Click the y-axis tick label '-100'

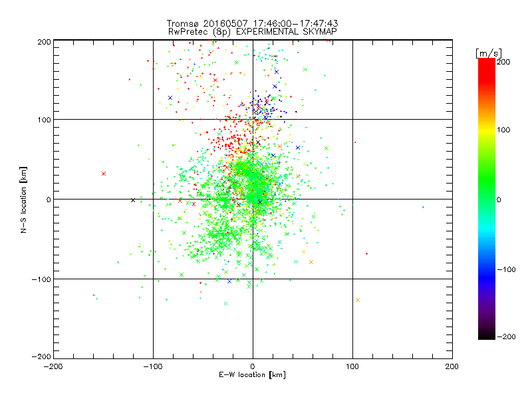[x=41, y=279]
